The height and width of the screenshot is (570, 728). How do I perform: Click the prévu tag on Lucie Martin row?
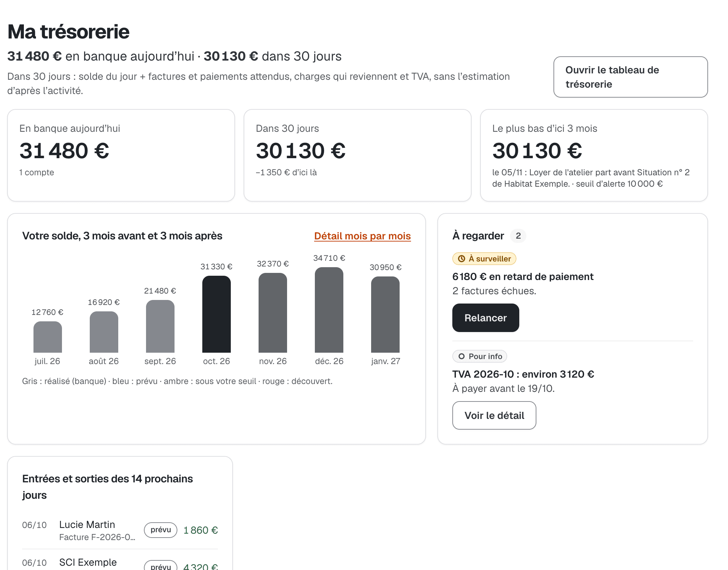pos(161,530)
